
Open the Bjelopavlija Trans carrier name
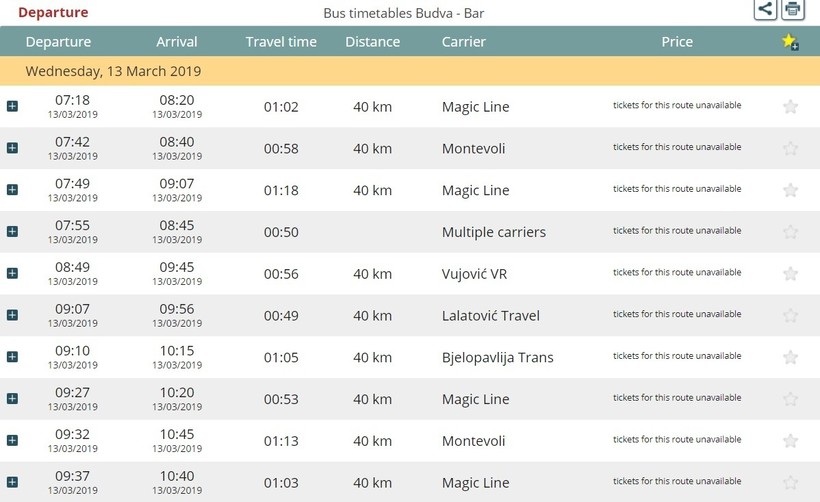coord(497,358)
